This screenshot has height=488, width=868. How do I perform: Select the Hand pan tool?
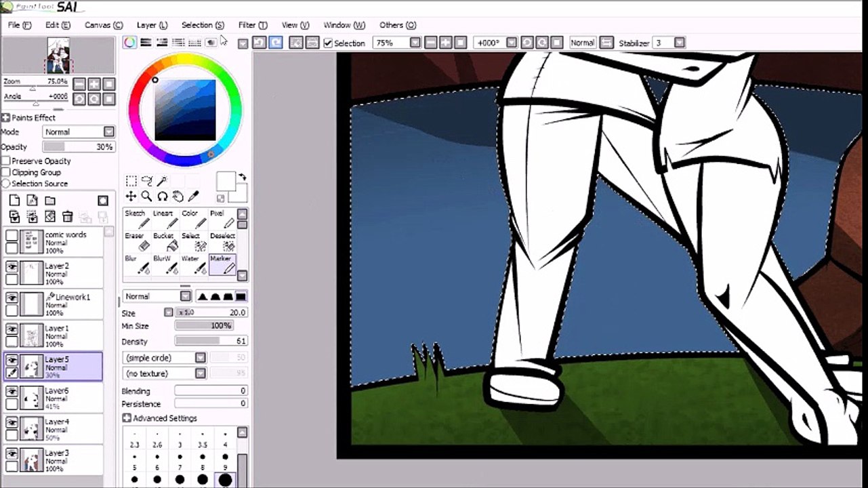(x=178, y=197)
